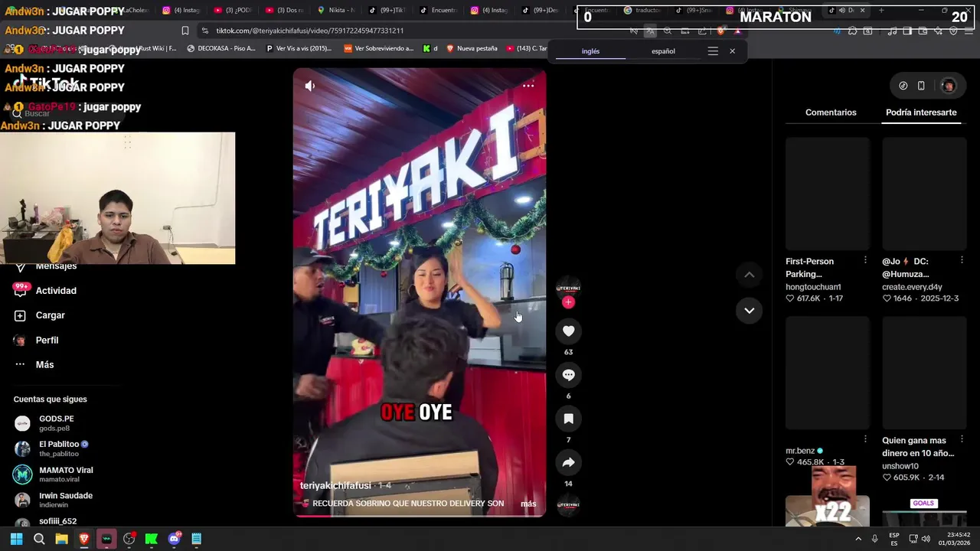Select inglés in the translate popup
This screenshot has height=551, width=980.
[590, 51]
